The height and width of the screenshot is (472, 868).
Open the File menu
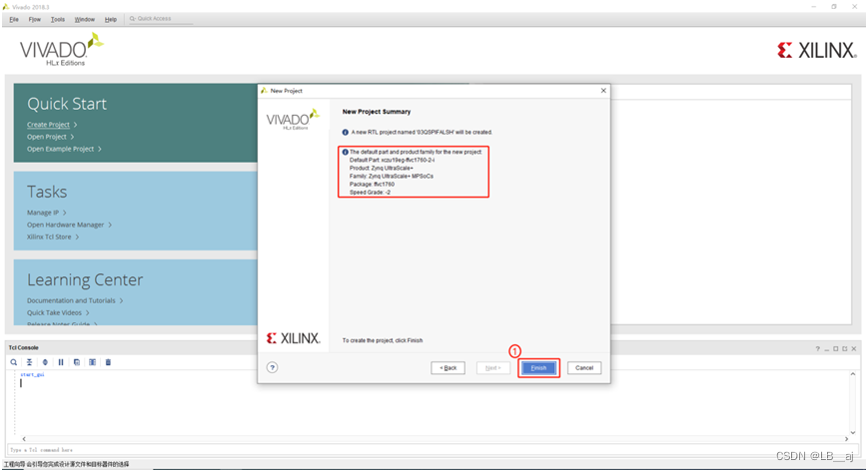coord(14,19)
